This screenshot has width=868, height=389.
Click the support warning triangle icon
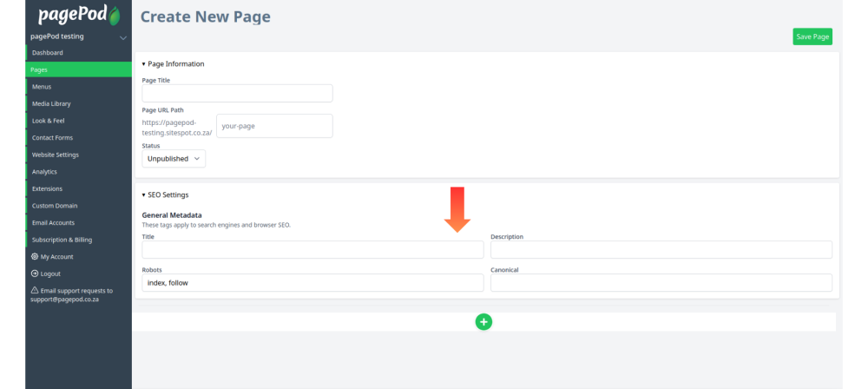(35, 290)
